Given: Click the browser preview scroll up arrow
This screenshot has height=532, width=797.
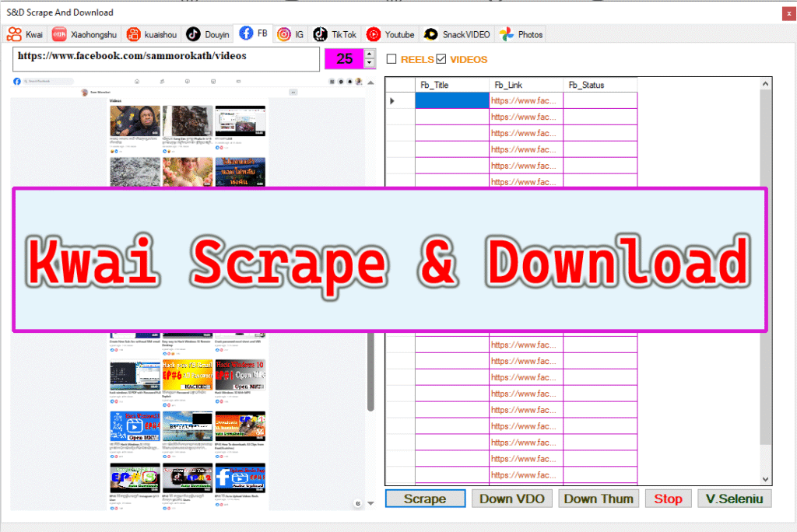Looking at the screenshot, I should click(x=370, y=82).
